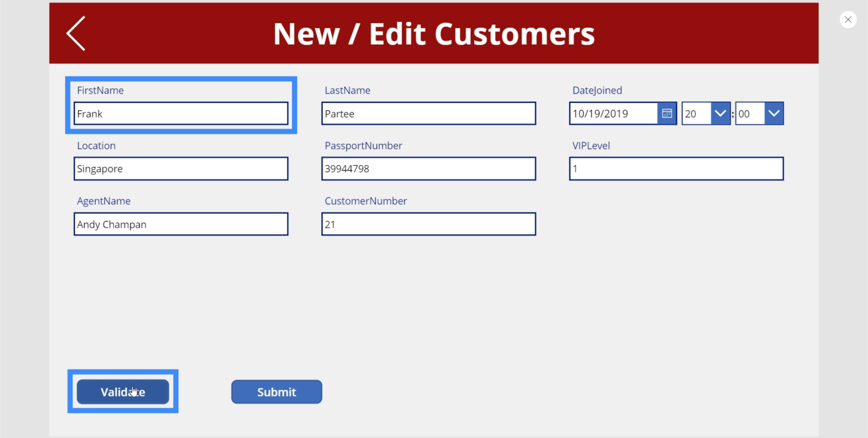Click the PassportNumber label text
The image size is (868, 438).
click(x=363, y=146)
